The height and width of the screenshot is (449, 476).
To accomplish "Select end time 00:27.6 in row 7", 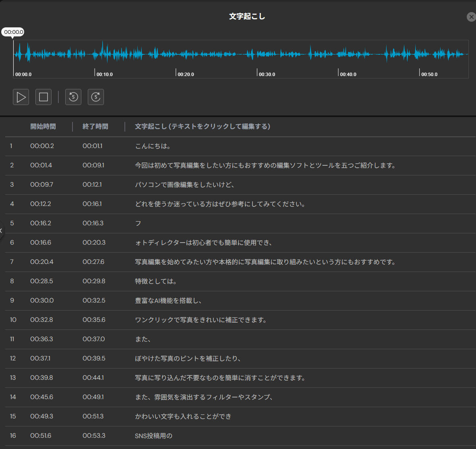I will point(93,262).
